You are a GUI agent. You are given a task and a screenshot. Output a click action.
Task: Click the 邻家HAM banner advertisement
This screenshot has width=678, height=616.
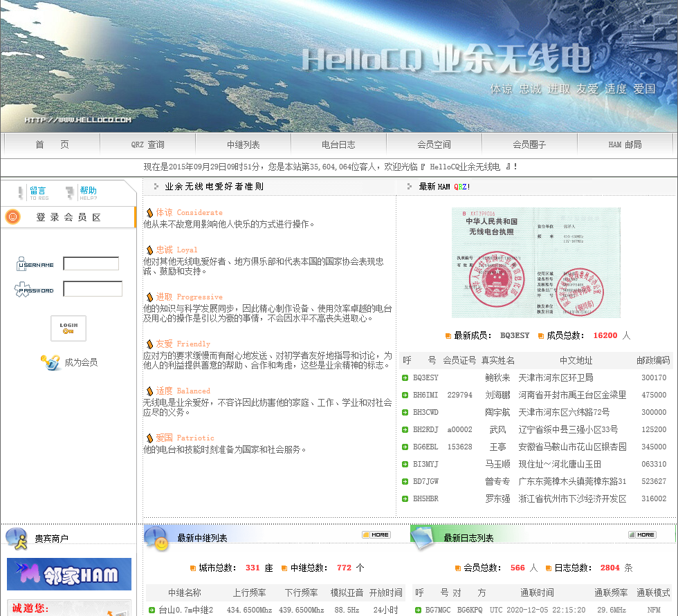point(69,575)
